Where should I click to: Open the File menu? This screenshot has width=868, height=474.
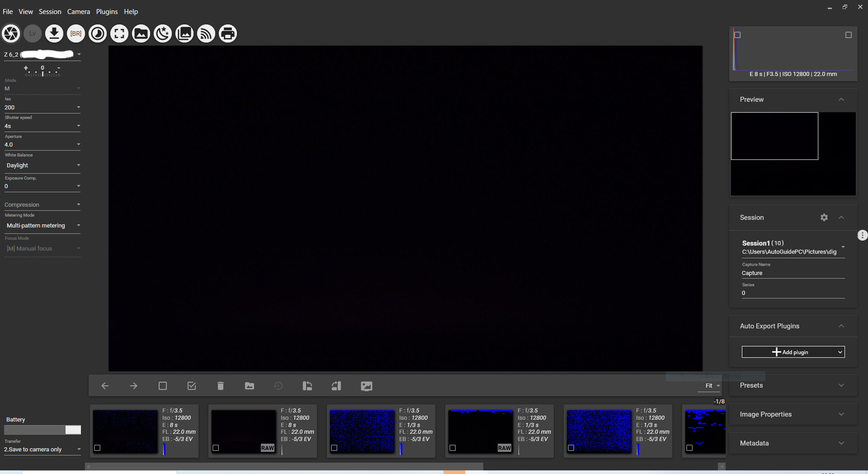tap(8, 12)
